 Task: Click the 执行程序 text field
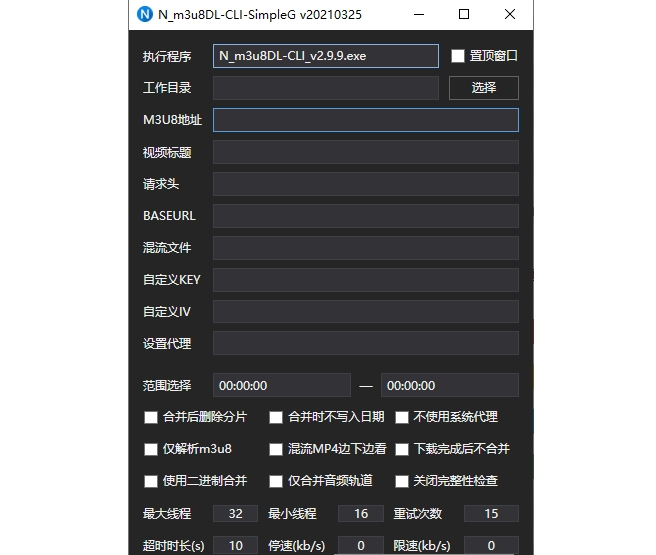pyautogui.click(x=326, y=56)
